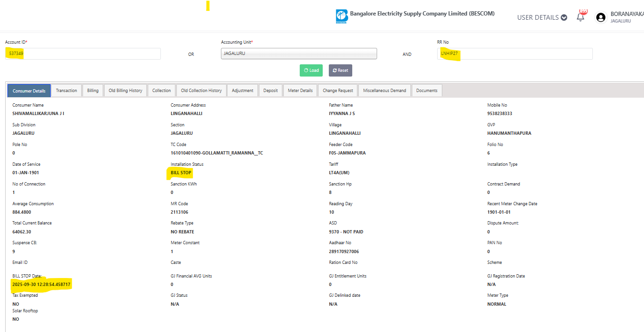Expand the USER DETAILS dropdown
The image size is (644, 332).
[542, 17]
